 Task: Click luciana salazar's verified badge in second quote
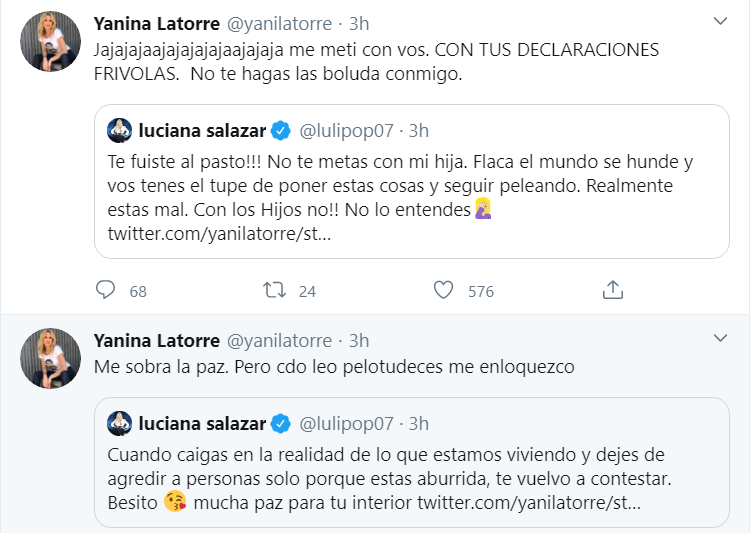point(282,422)
